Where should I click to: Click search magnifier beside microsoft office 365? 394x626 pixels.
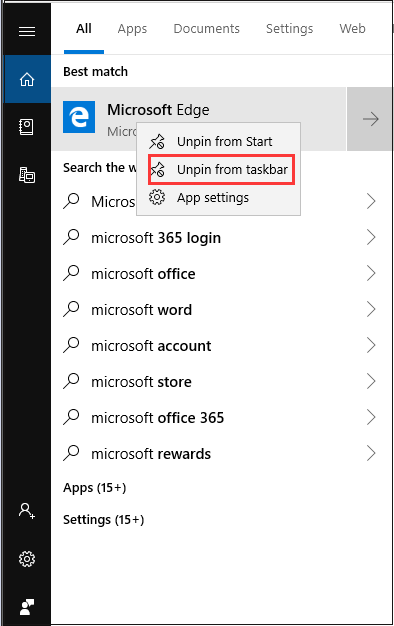click(71, 418)
